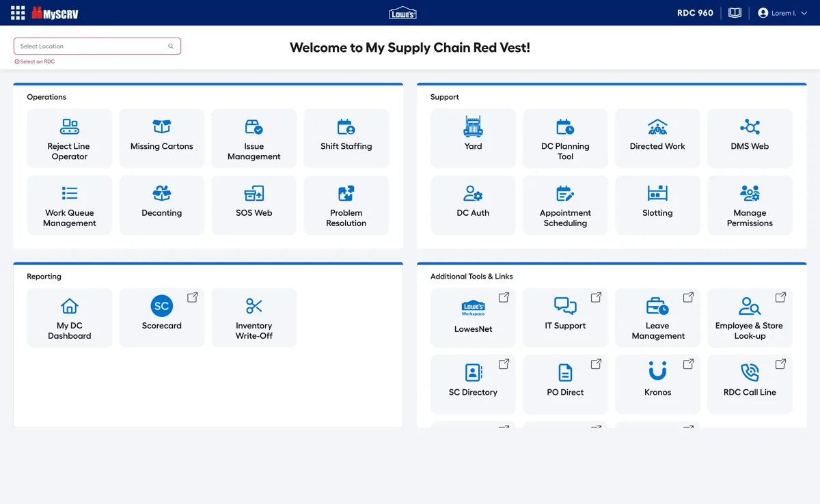Click the RDC 960 label
Viewport: 820px width, 504px height.
pos(695,13)
